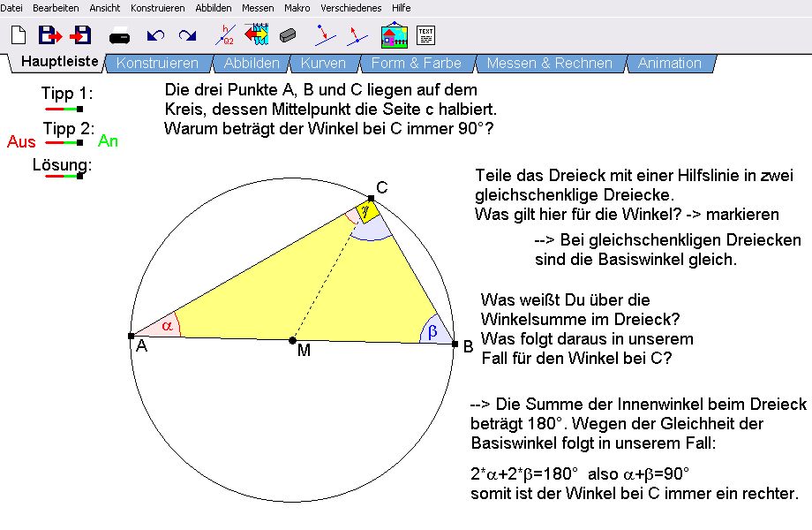
Task: Open the Makro menu
Action: [x=297, y=7]
